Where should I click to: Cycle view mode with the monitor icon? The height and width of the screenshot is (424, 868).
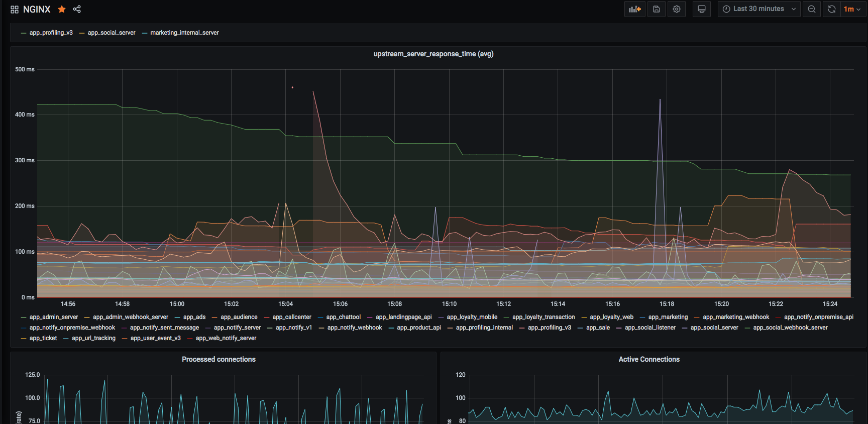point(701,9)
